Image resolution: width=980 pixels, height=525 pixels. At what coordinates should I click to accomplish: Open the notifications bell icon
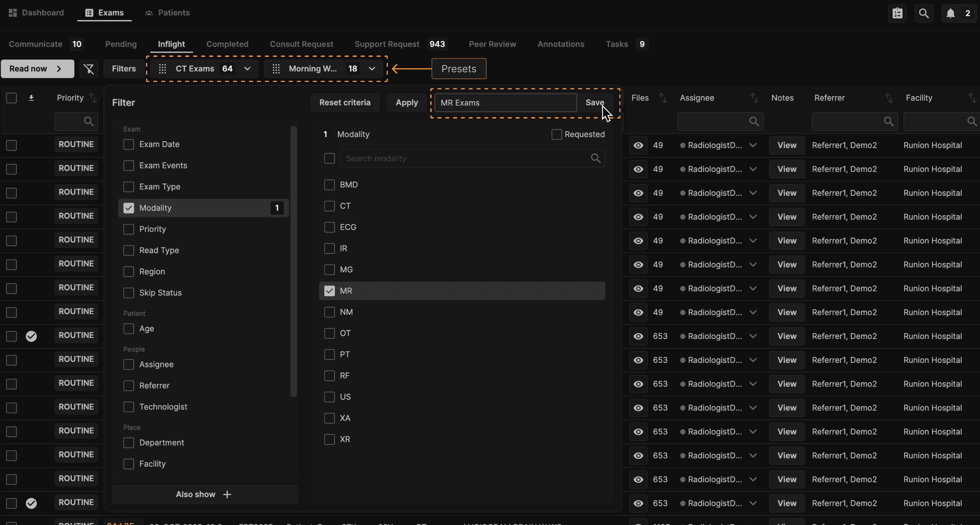pyautogui.click(x=950, y=13)
